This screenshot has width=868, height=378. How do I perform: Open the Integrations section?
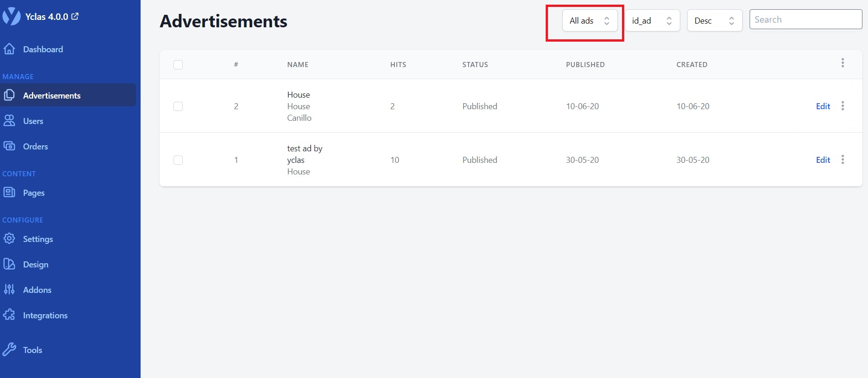45,316
